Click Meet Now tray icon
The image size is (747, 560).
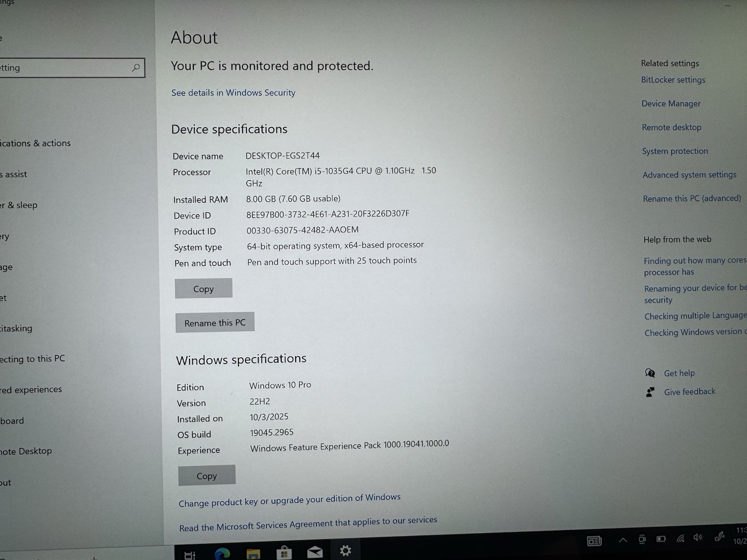[642, 539]
